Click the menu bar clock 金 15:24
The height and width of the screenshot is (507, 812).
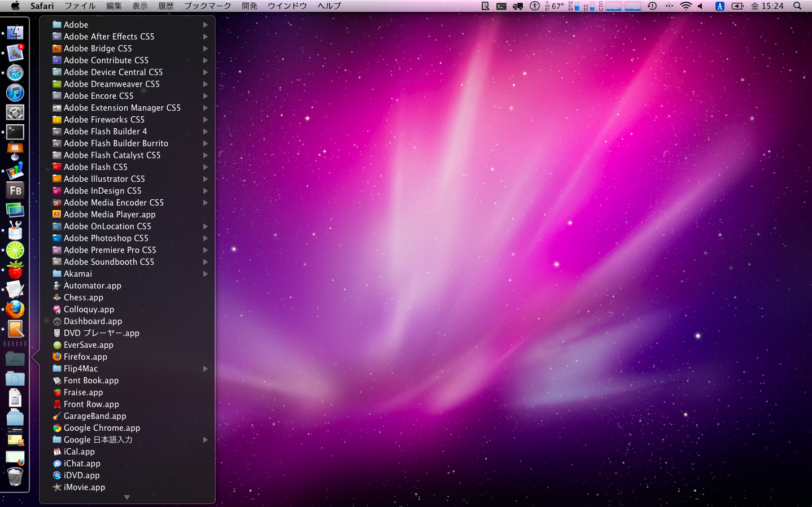point(767,6)
